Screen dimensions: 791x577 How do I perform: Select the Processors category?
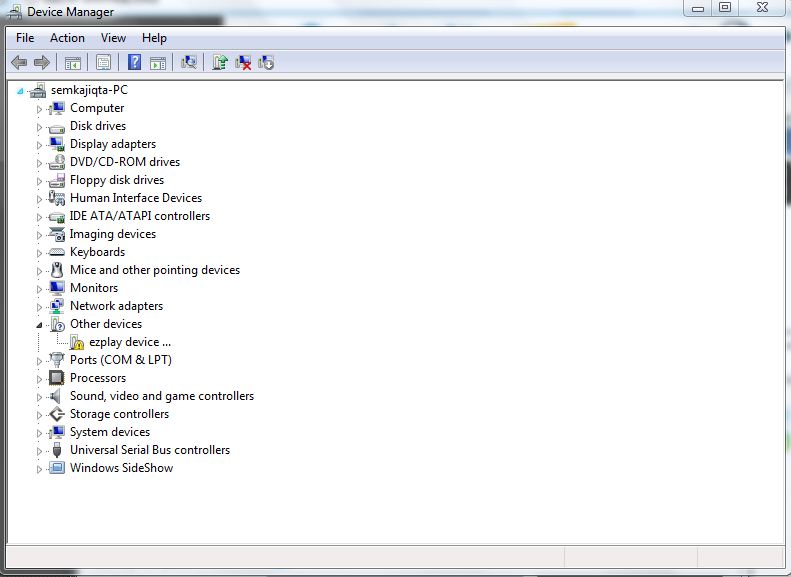[x=97, y=378]
